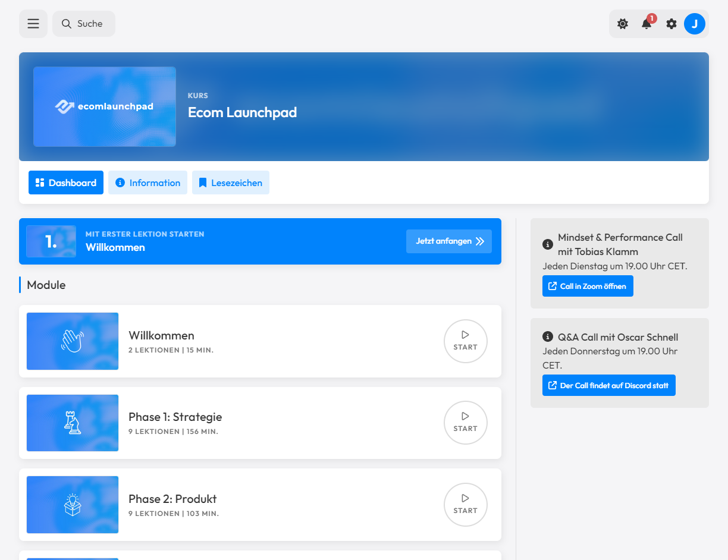Open the hamburger navigation menu

click(33, 23)
